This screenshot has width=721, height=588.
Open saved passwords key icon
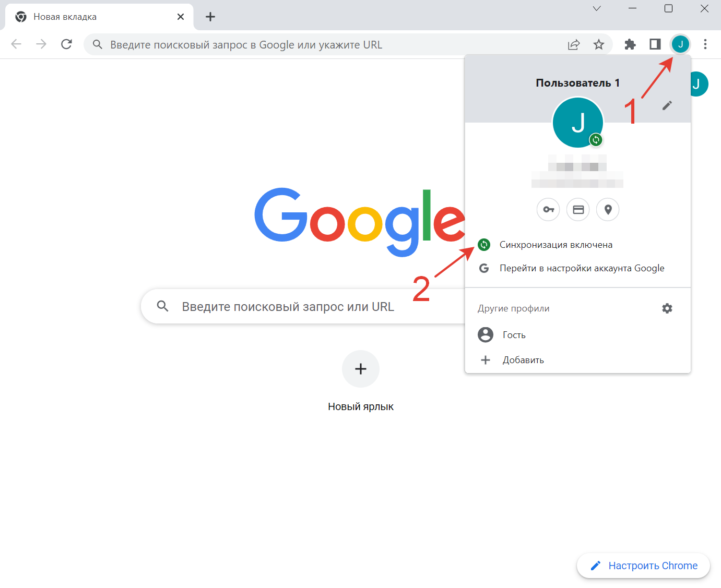pyautogui.click(x=548, y=210)
